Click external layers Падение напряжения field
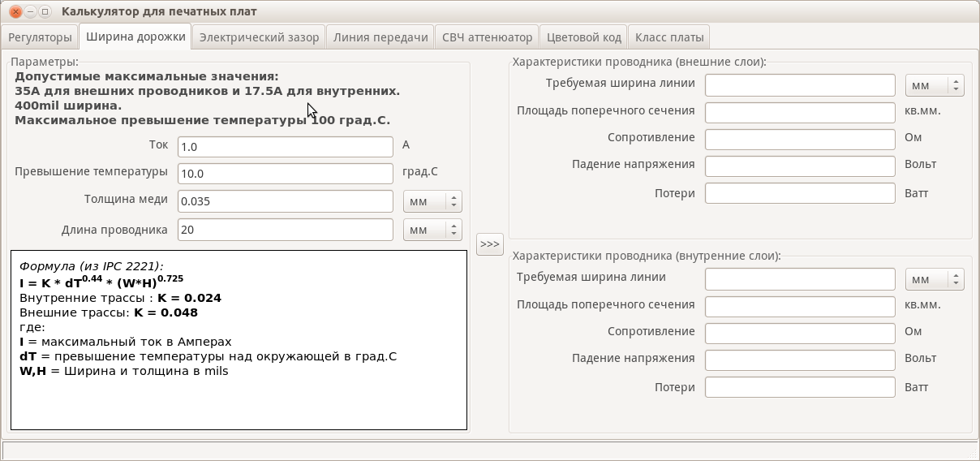The width and height of the screenshot is (980, 461). point(800,166)
